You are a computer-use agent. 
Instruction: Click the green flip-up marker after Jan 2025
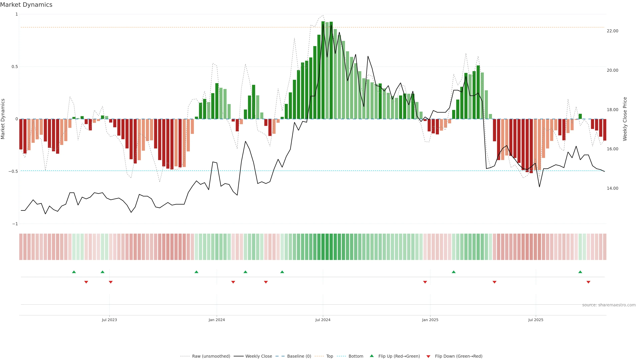[453, 272]
